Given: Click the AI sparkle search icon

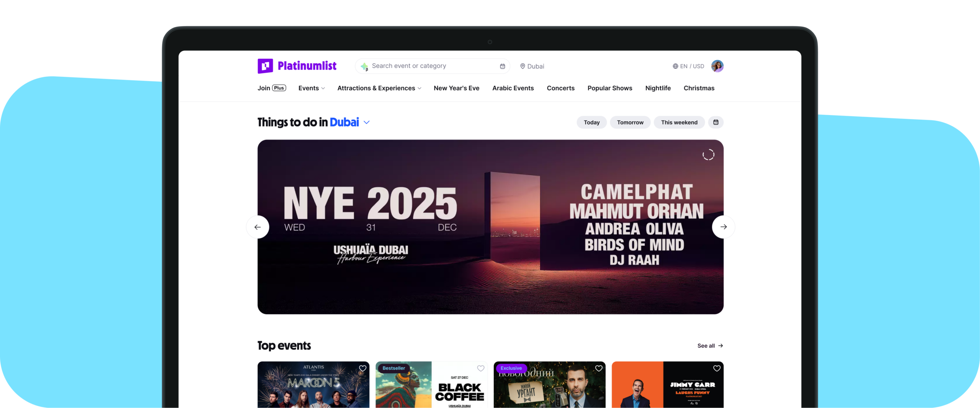Looking at the screenshot, I should [364, 67].
